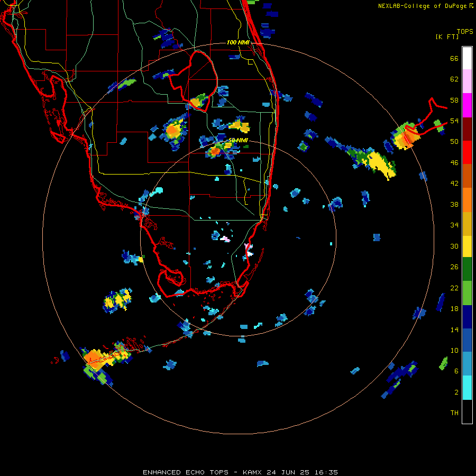Click the 16:35 timestamp
The width and height of the screenshot is (476, 476).
coord(326,472)
